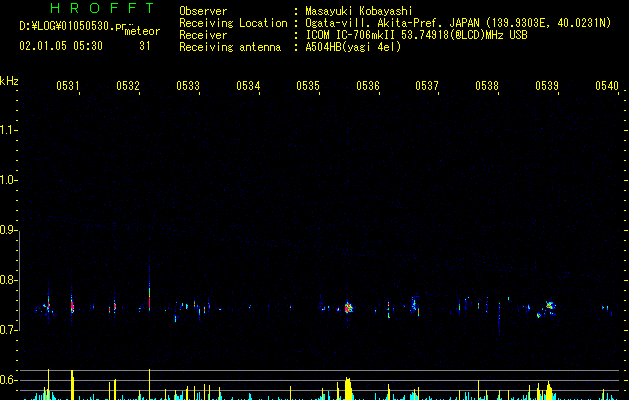Click the 'Observer' field label

point(203,11)
